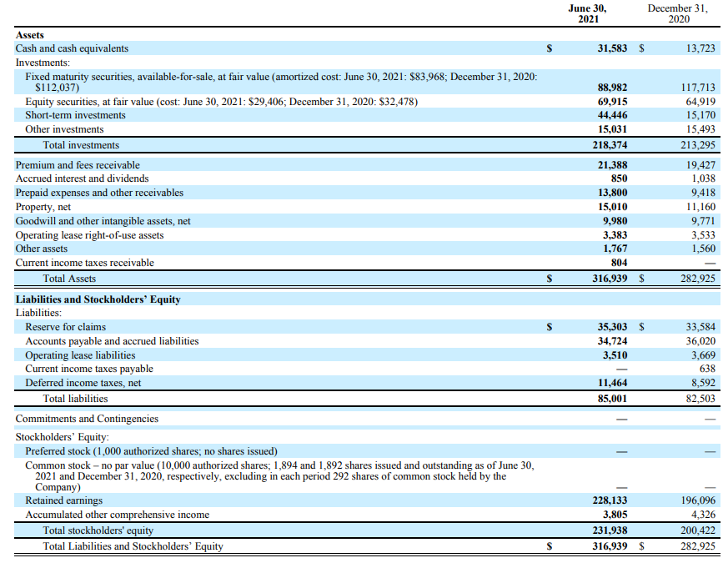Image resolution: width=728 pixels, height=563 pixels.
Task: Select the Total stockholders' equity row
Action: tap(102, 530)
